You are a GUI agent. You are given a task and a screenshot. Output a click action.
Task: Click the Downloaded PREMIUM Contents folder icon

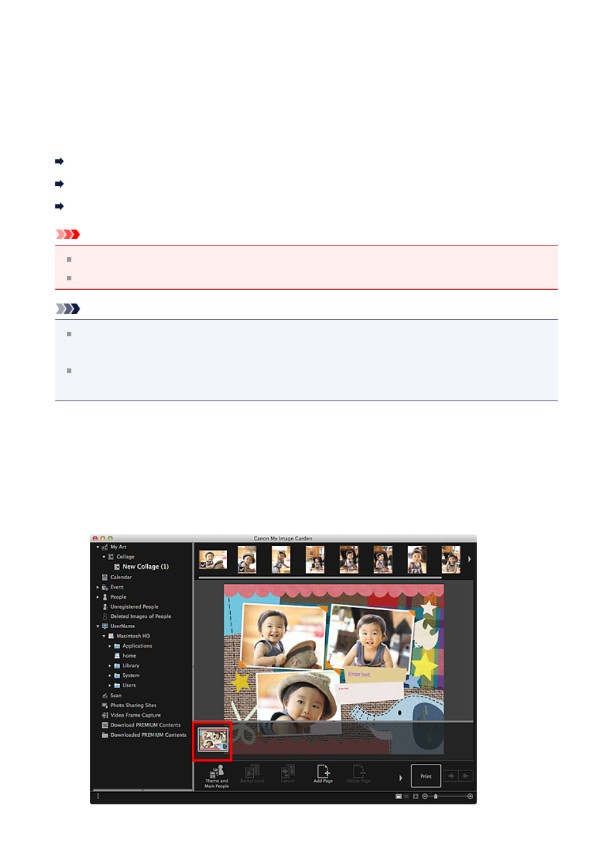pyautogui.click(x=105, y=735)
